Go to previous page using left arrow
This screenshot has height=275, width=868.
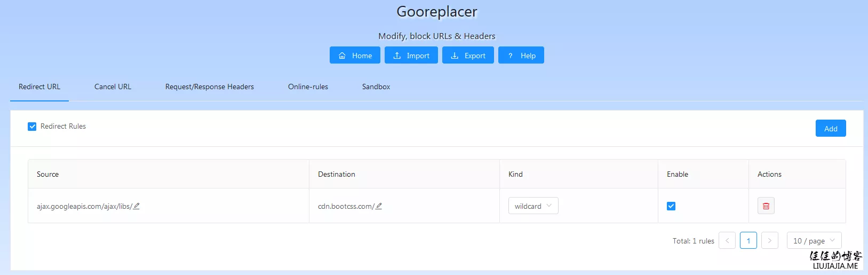[x=727, y=241]
